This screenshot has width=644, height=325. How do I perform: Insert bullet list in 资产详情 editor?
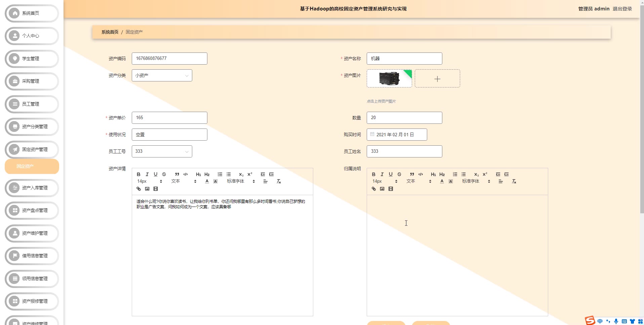[229, 174]
